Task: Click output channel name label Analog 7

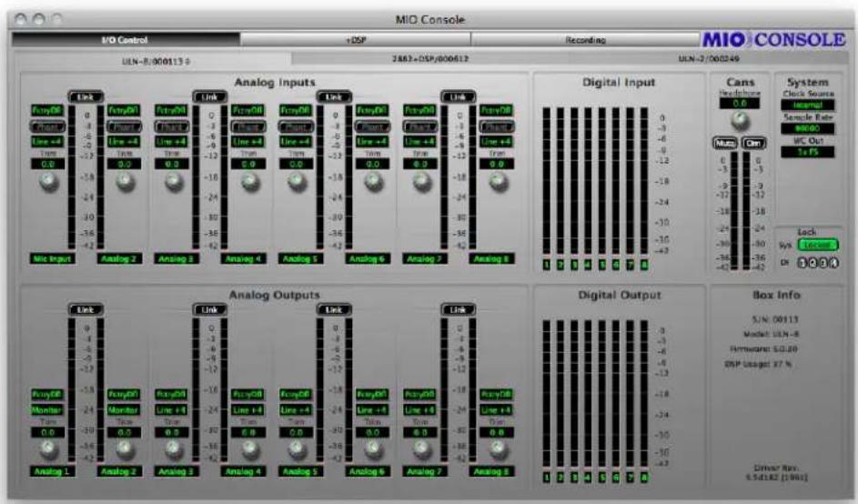Action: [424, 471]
